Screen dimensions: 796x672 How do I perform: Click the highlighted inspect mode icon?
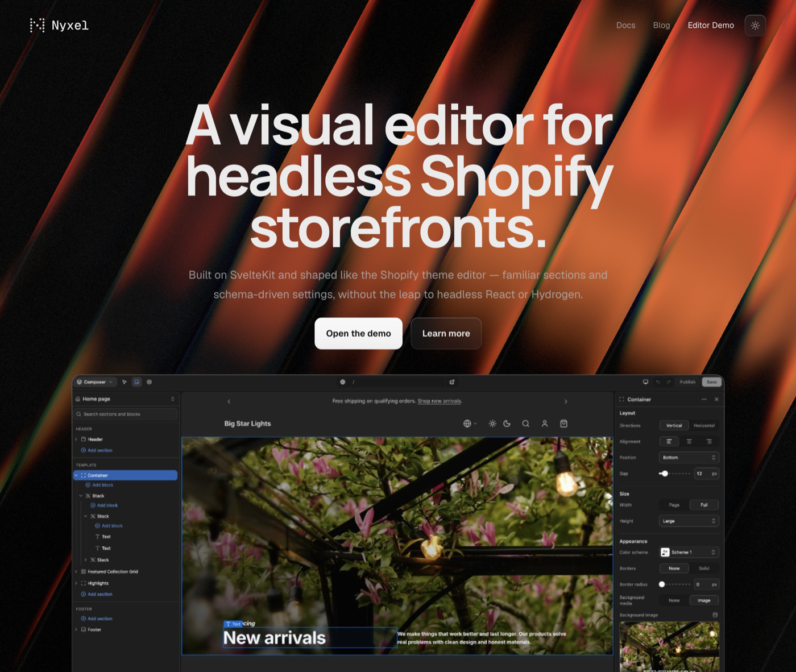pyautogui.click(x=136, y=382)
